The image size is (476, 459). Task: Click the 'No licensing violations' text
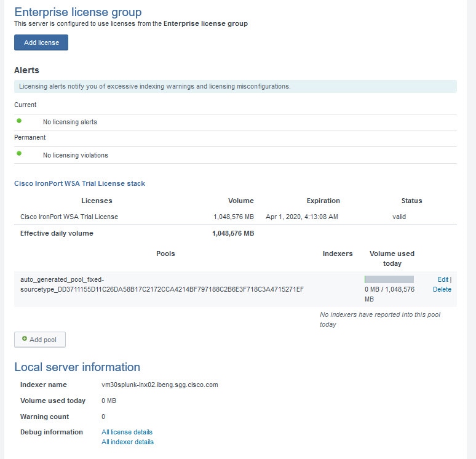[76, 155]
